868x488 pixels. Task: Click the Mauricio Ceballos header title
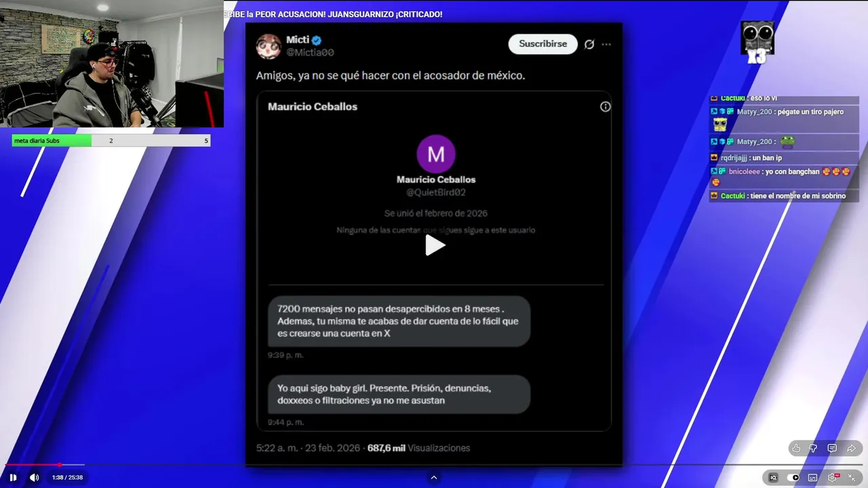[313, 106]
